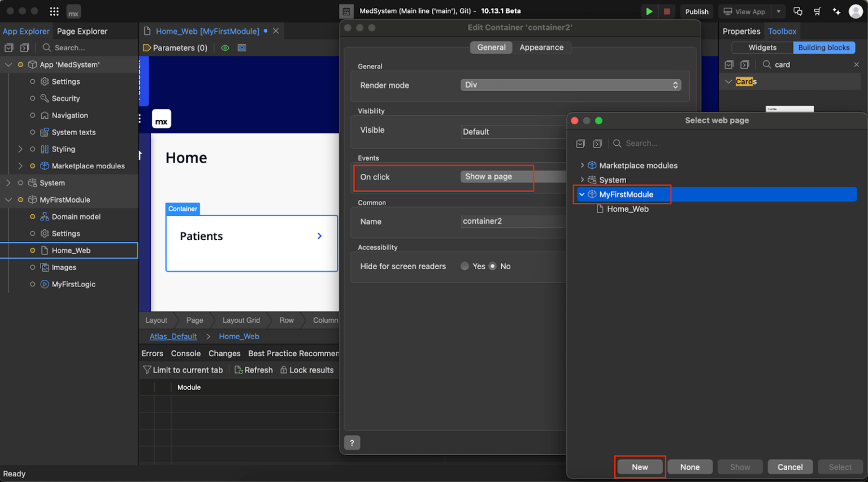
Task: Open the Marketplace via the shopping cart icon
Action: point(817,11)
